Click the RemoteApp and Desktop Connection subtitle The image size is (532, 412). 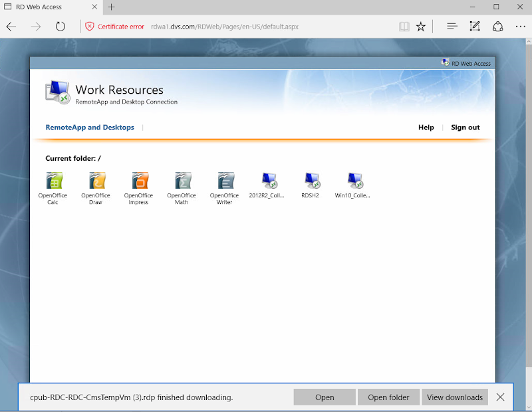[x=126, y=102]
